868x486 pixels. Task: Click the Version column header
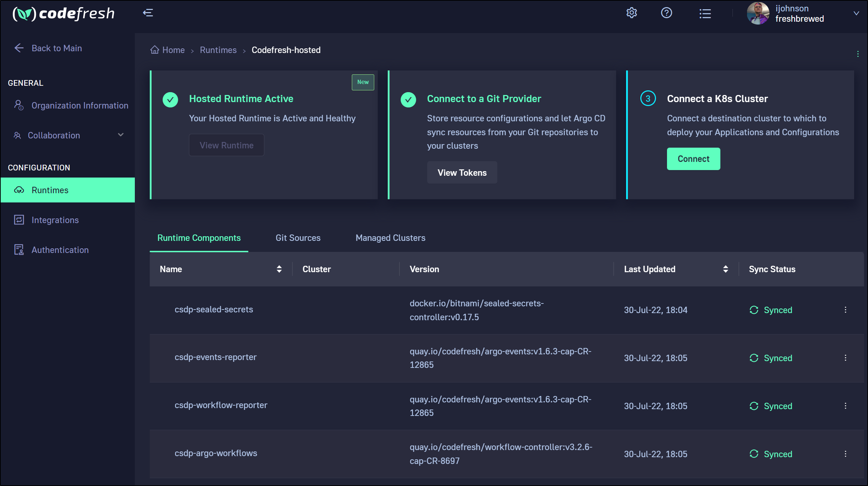coord(424,269)
